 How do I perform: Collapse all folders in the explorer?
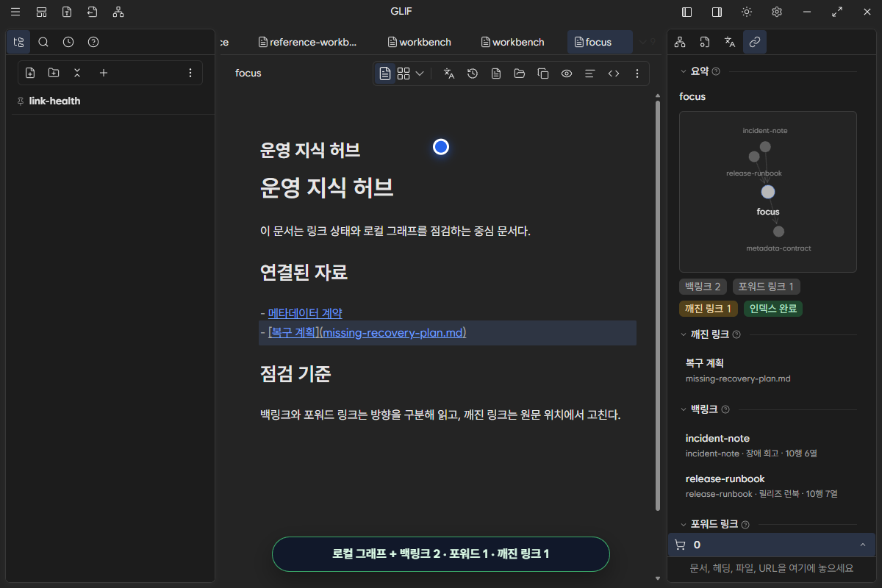(77, 73)
